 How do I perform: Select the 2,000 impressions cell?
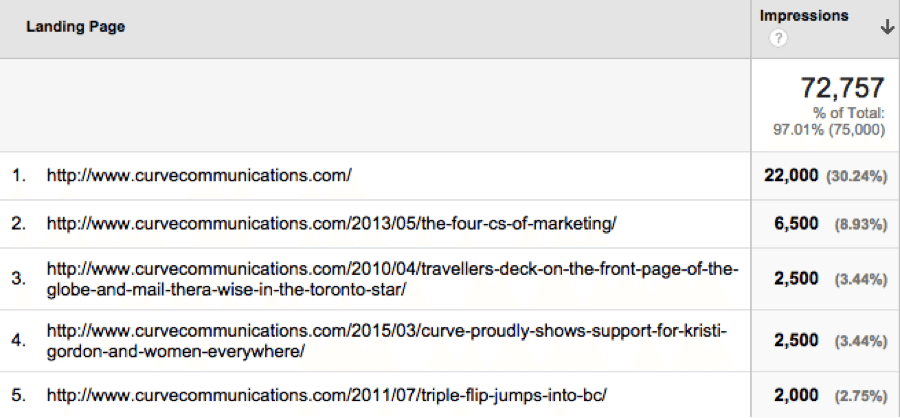click(797, 395)
